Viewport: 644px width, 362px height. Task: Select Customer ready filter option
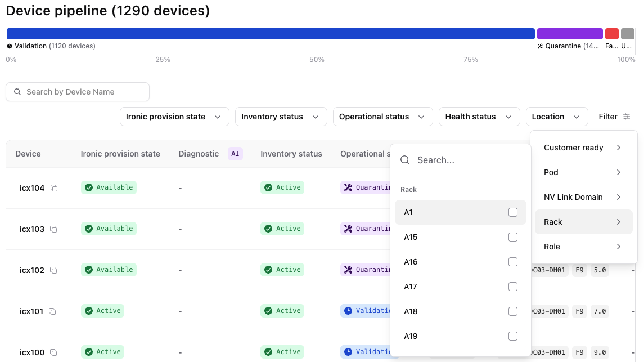click(584, 148)
